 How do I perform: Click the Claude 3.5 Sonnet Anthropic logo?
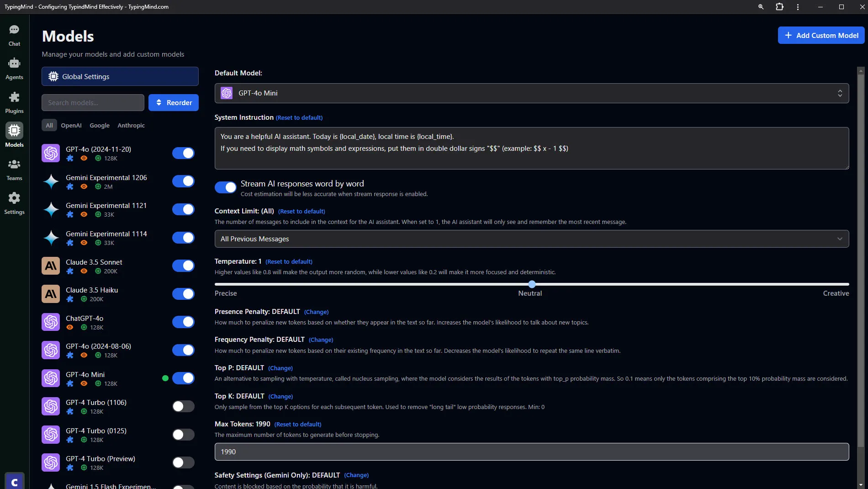51,266
